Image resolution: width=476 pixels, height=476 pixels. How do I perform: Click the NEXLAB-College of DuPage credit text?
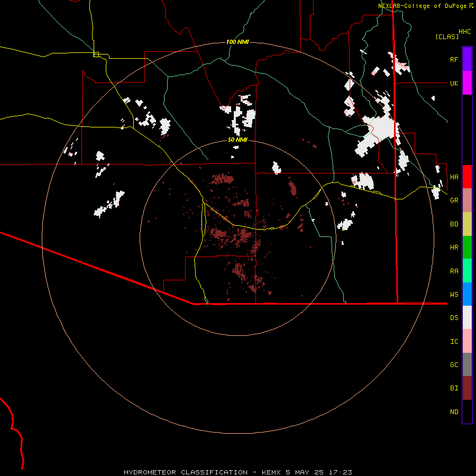point(422,6)
